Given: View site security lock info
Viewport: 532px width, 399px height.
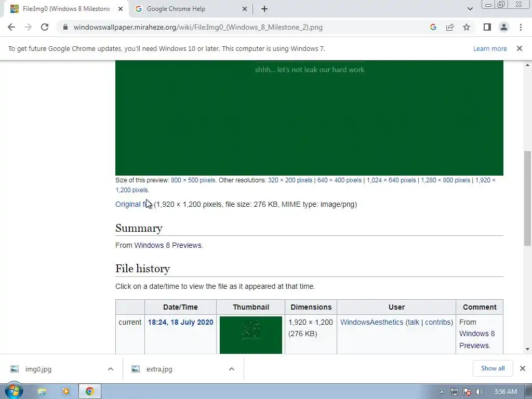Looking at the screenshot, I should pyautogui.click(x=65, y=27).
